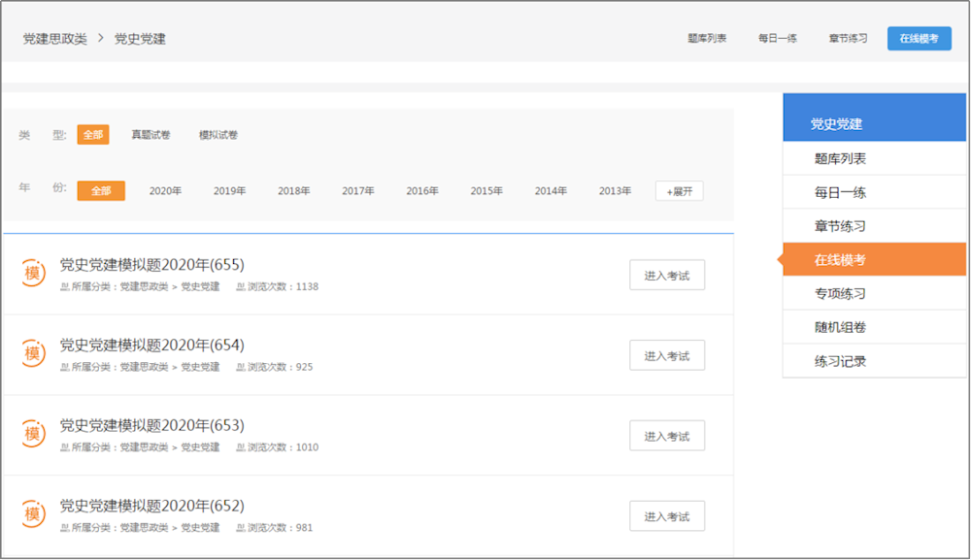Select the 全部 type filter

[x=93, y=135]
